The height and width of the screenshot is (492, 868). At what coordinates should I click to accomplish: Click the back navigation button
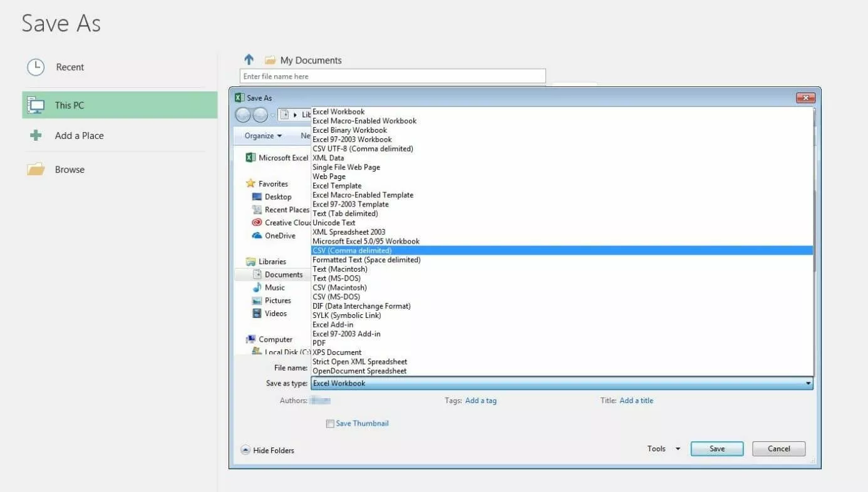click(244, 115)
